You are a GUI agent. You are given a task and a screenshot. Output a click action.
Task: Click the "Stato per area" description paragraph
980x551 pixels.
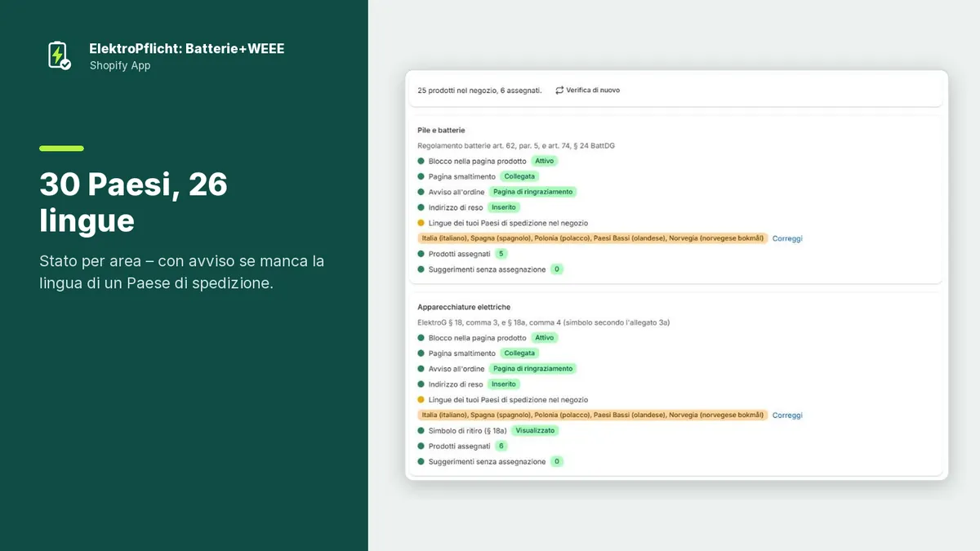pyautogui.click(x=182, y=272)
